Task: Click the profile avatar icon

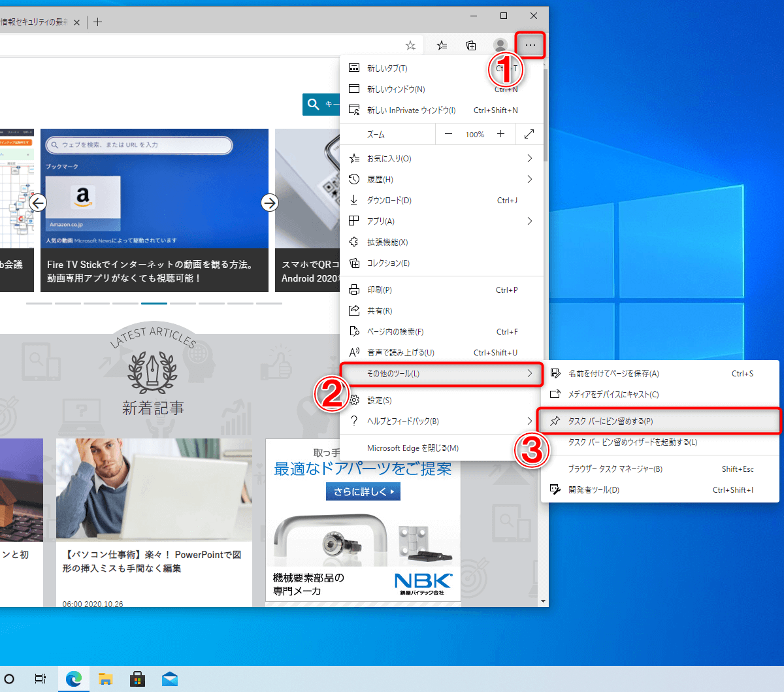Action: [500, 45]
